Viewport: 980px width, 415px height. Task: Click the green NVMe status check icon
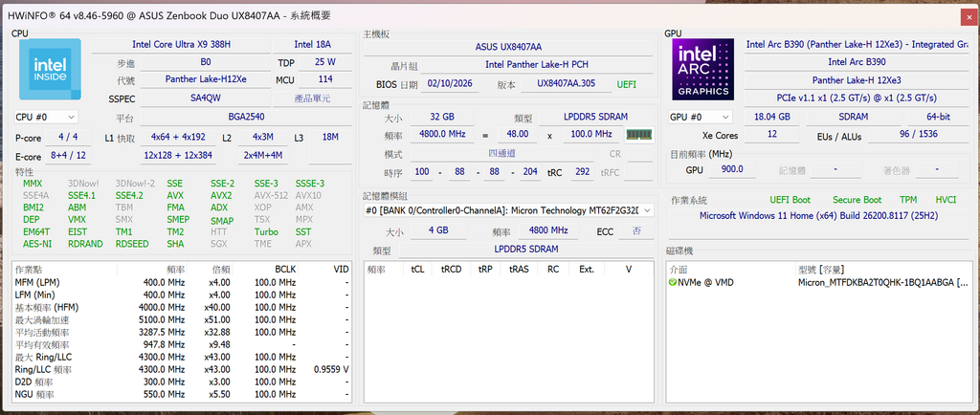coord(673,283)
